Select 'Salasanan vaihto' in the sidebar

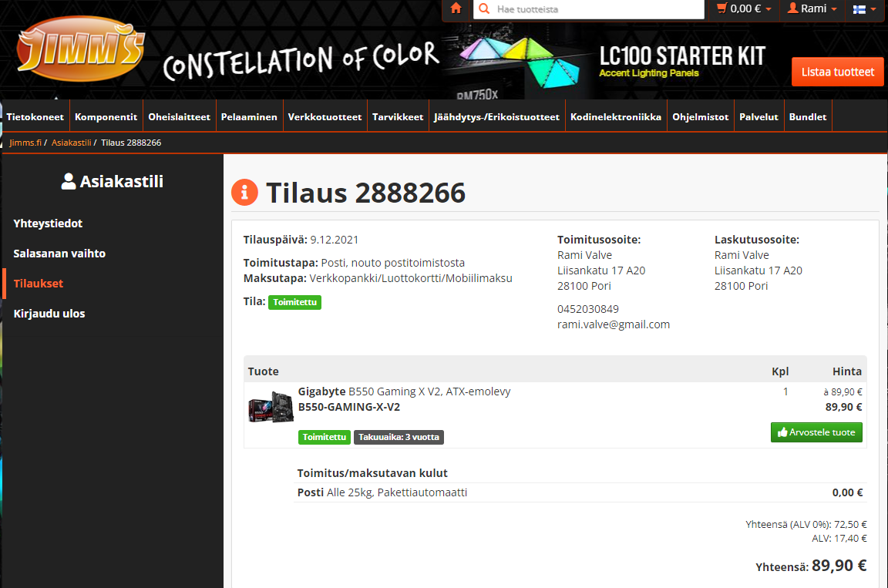pos(59,254)
